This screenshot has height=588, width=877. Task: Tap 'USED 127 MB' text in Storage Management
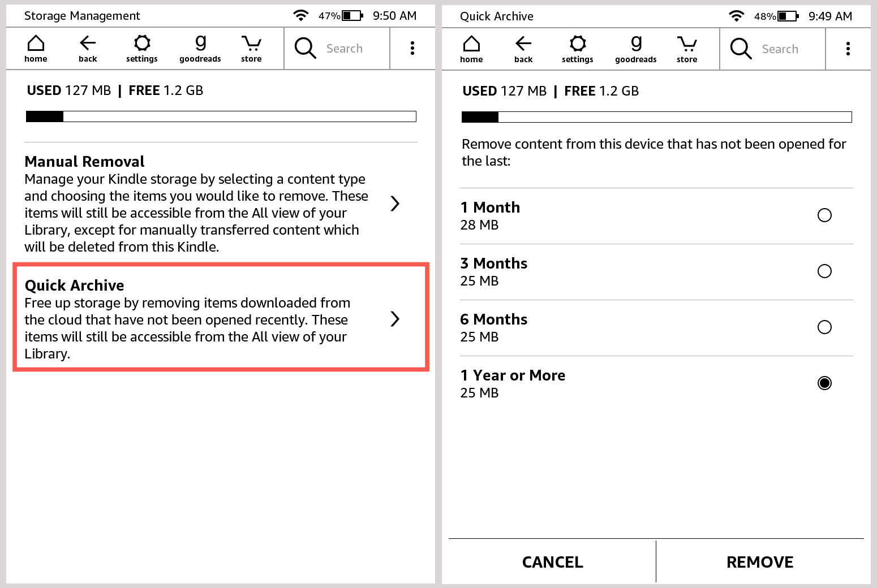point(69,90)
